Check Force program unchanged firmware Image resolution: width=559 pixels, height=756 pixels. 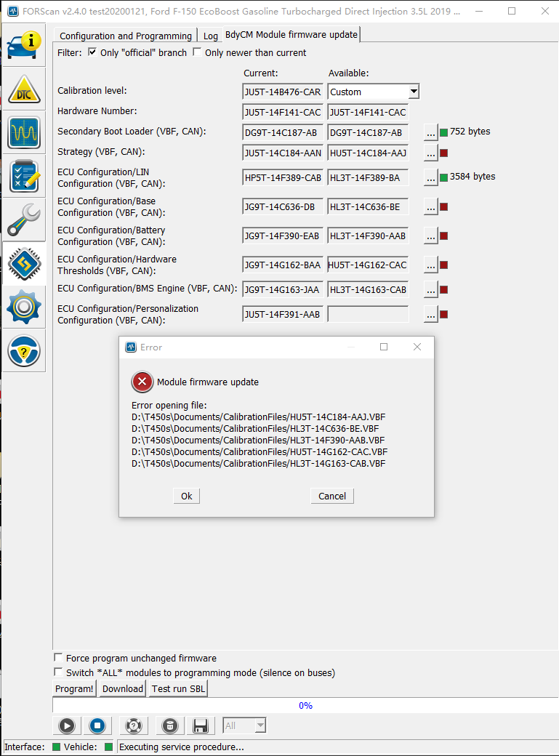click(59, 658)
